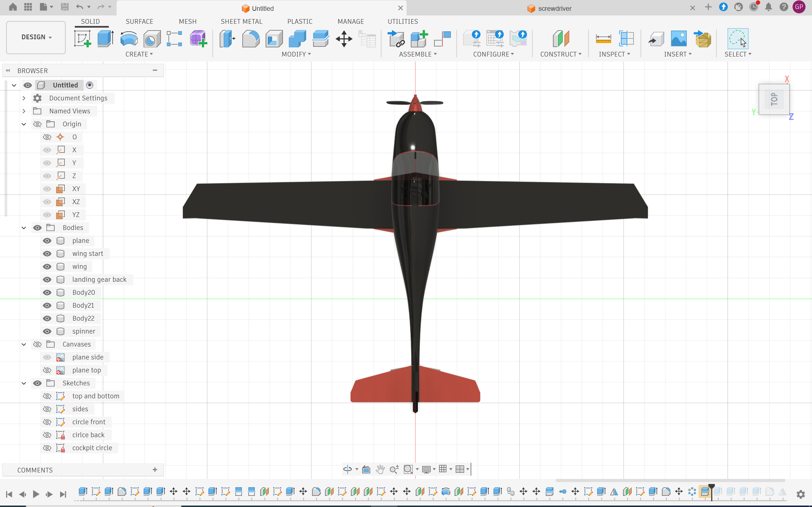
Task: Select the Offset Face tool
Action: [x=320, y=39]
